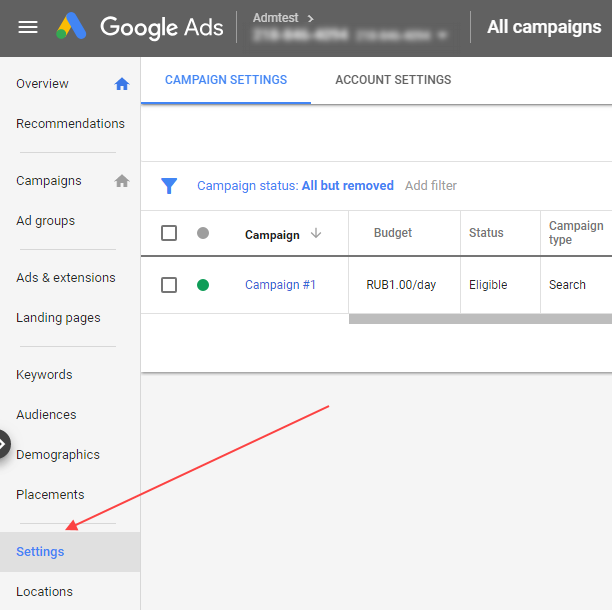Select the Campaign Settings tab
The height and width of the screenshot is (610, 612).
tap(226, 80)
